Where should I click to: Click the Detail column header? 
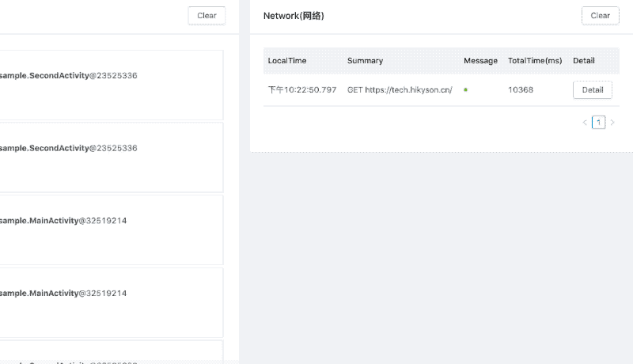584,60
